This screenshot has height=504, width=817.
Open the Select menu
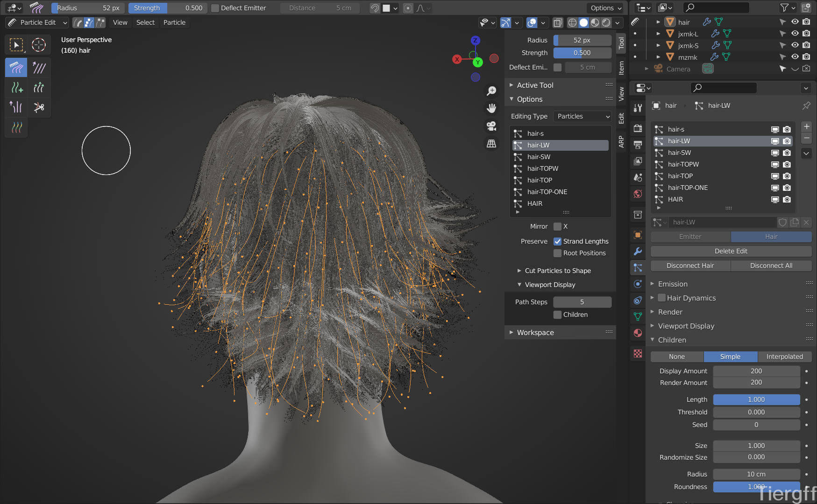click(x=145, y=22)
